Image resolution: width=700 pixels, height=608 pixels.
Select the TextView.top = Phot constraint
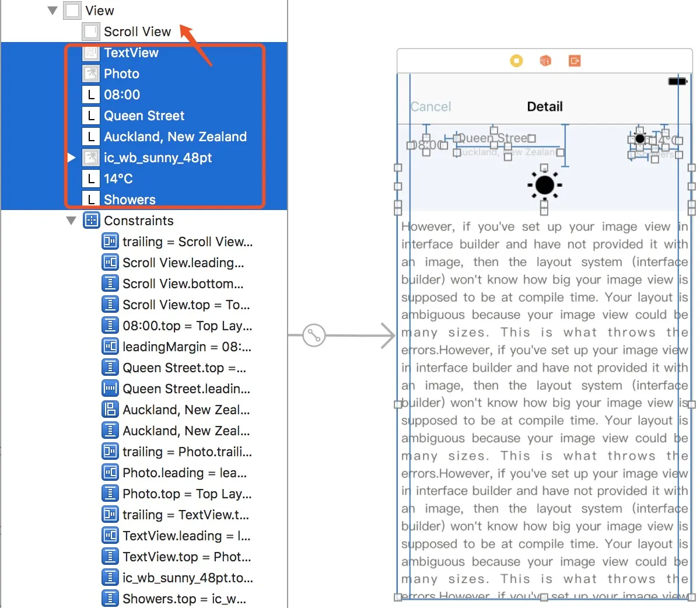tap(143, 557)
